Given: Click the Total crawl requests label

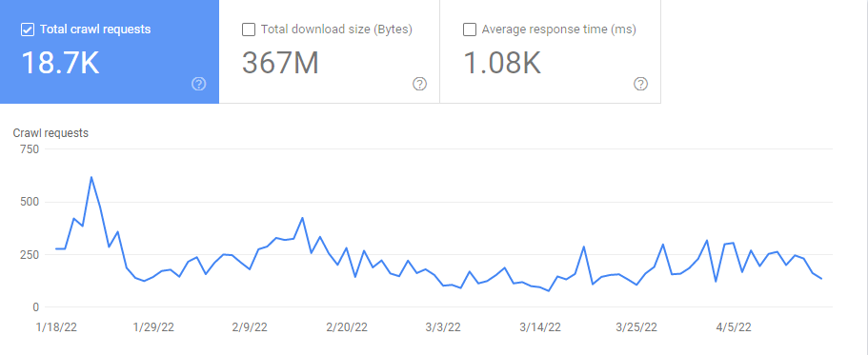Looking at the screenshot, I should tap(95, 30).
